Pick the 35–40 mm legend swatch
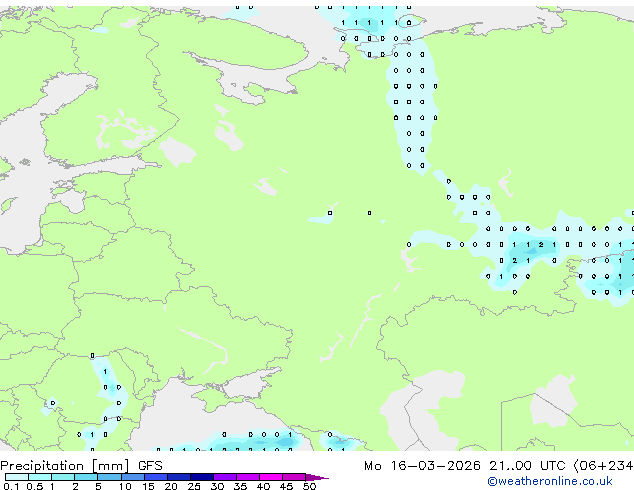Viewport: 634px width, 490px height. click(248, 477)
